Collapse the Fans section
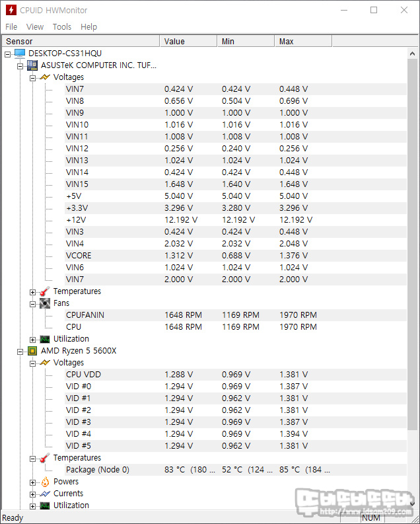The width and height of the screenshot is (420, 524). (32, 304)
